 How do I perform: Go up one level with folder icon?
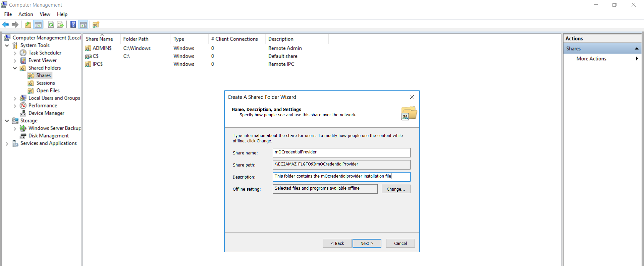click(28, 24)
